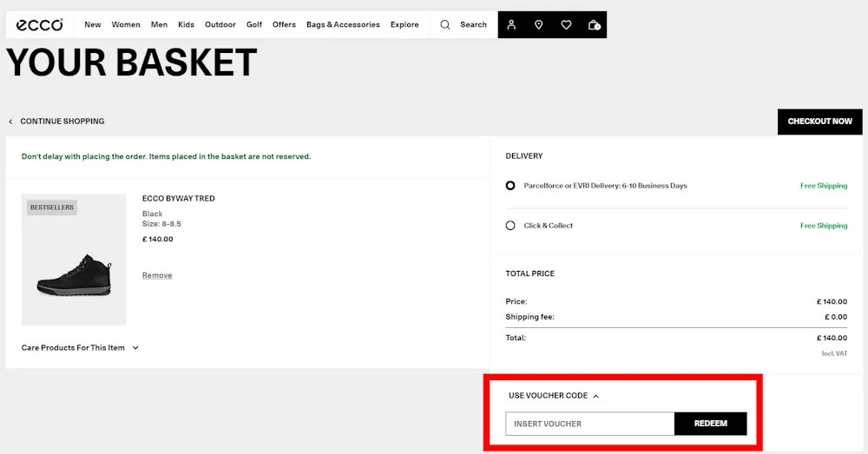The width and height of the screenshot is (868, 454).
Task: Click the Incl. VAT note
Action: point(834,353)
